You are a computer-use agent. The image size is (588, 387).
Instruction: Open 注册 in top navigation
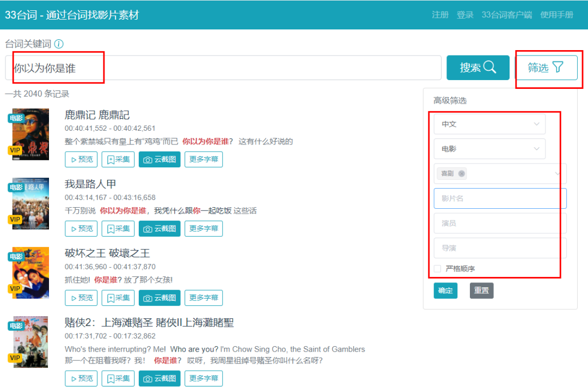click(440, 15)
